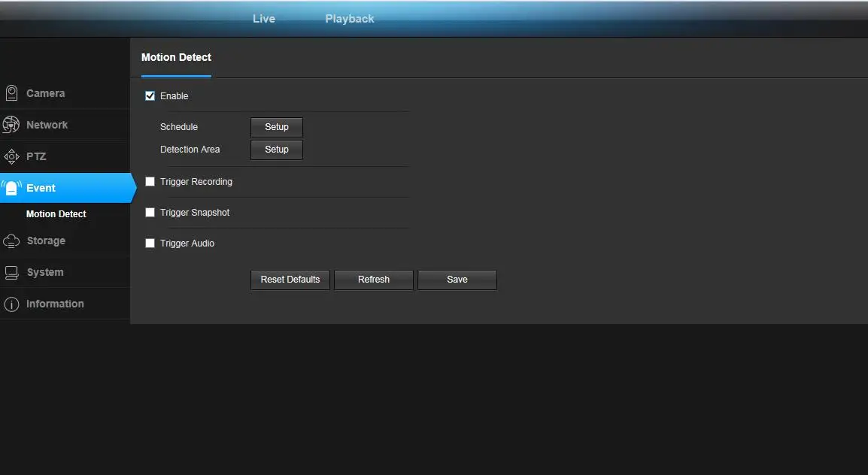Click the Event label in sidebar
Image resolution: width=868 pixels, height=475 pixels.
pyautogui.click(x=41, y=188)
